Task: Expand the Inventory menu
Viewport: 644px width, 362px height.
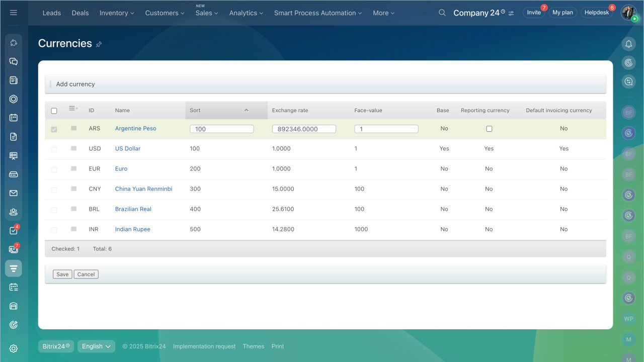Action: point(117,13)
